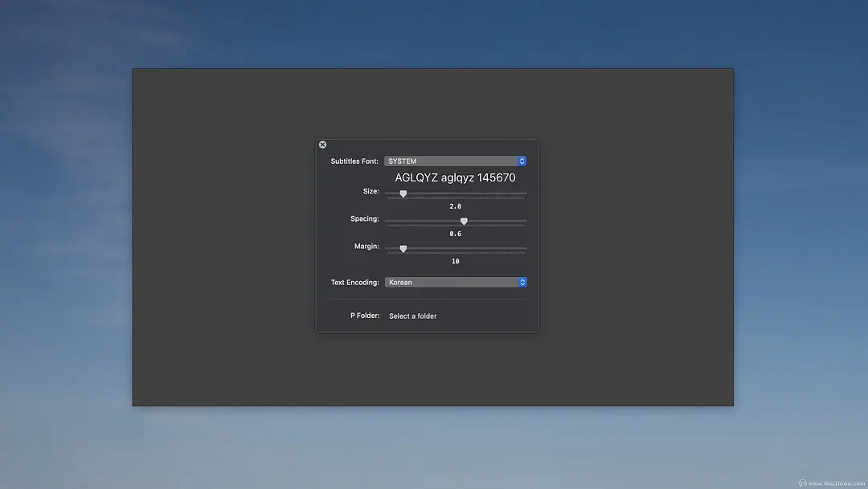Close the subtitle settings panel
Screen dimensions: 868x489
click(323, 145)
